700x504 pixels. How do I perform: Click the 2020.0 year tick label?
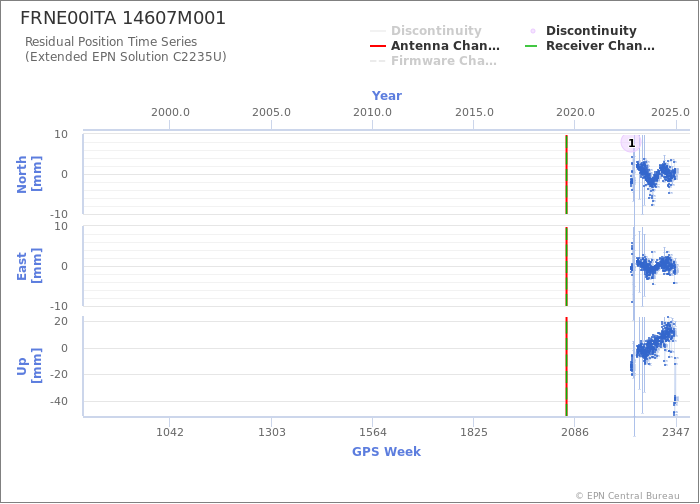[575, 112]
